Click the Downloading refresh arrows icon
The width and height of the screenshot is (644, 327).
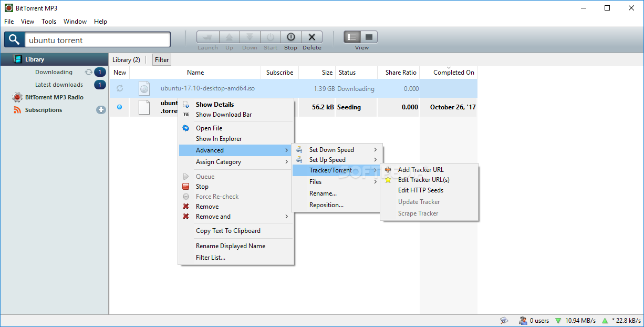pyautogui.click(x=89, y=72)
